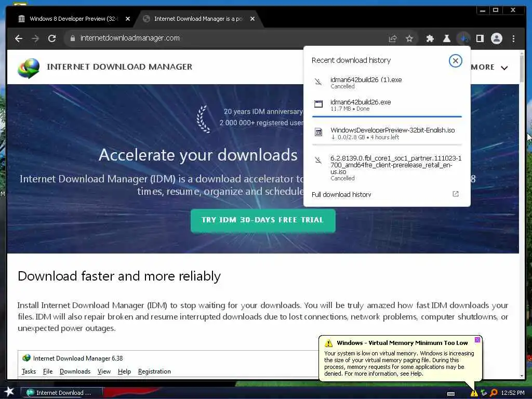Image resolution: width=532 pixels, height=399 pixels.
Task: Share this page using share icon
Action: 393,38
